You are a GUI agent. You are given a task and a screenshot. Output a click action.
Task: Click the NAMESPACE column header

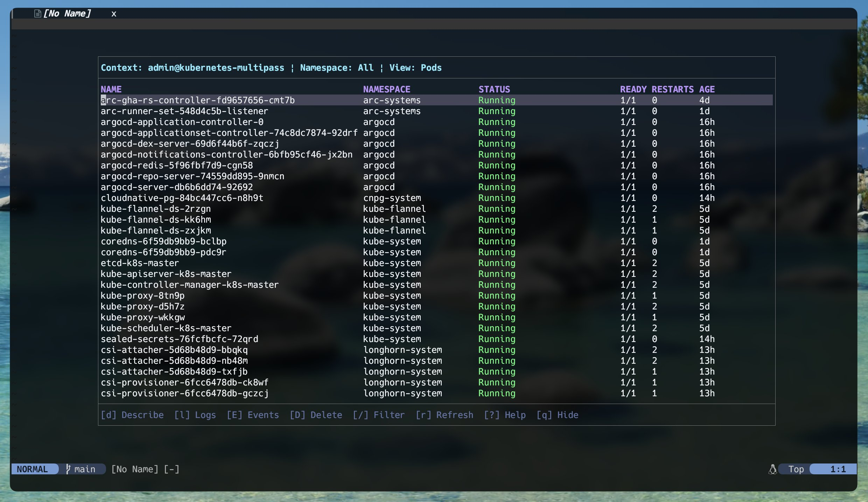tap(386, 89)
